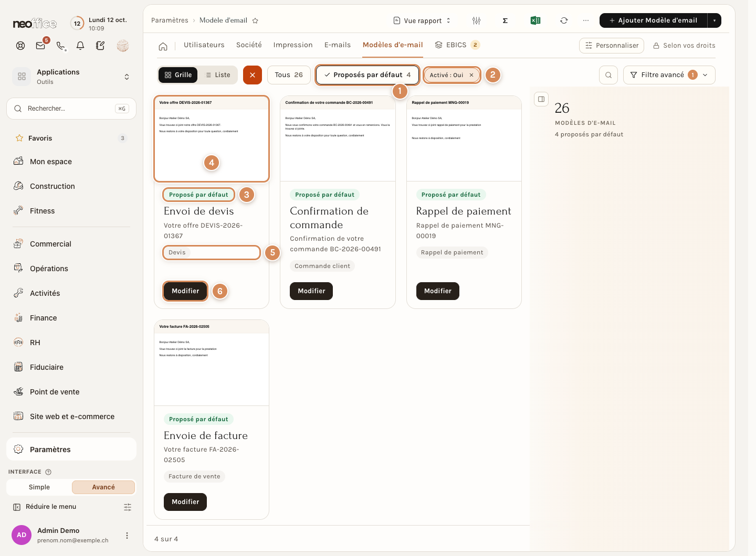Click Ajouter Modèle d'email button
This screenshot has width=756, height=556.
click(653, 20)
